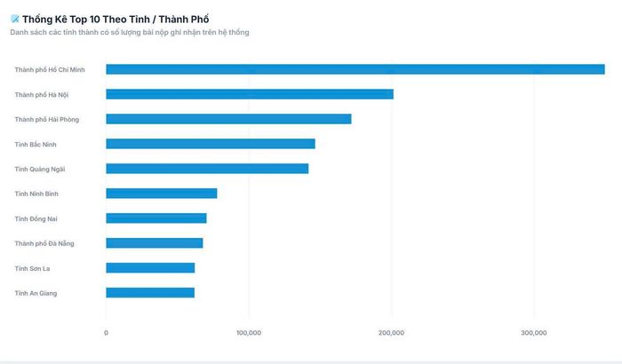Select the Tỉnh An Giang bar
The height and width of the screenshot is (364, 622).
150,293
